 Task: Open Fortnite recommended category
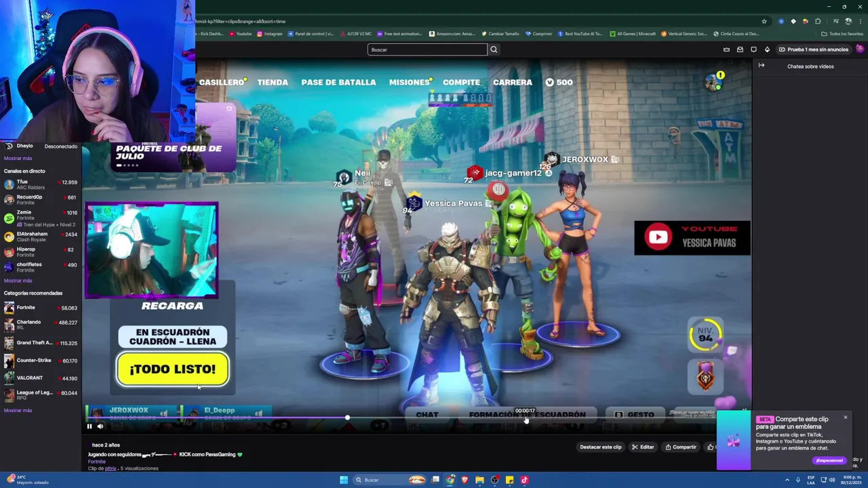pos(40,308)
